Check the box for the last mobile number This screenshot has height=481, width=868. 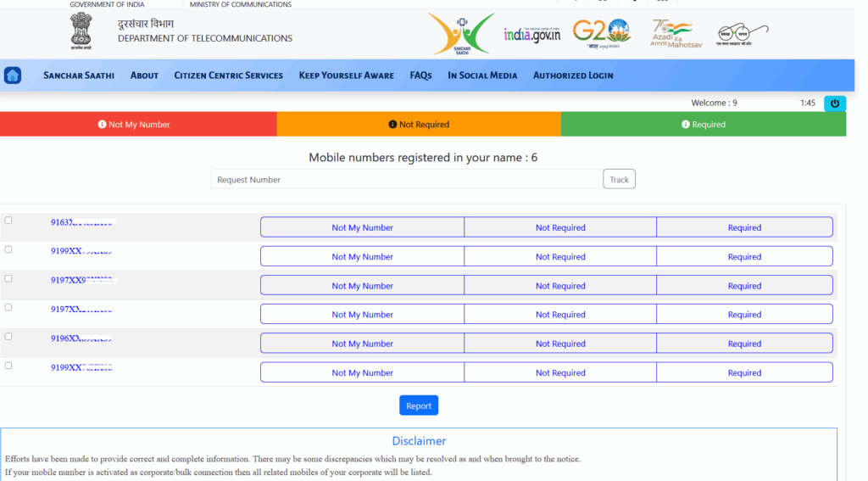coord(8,366)
